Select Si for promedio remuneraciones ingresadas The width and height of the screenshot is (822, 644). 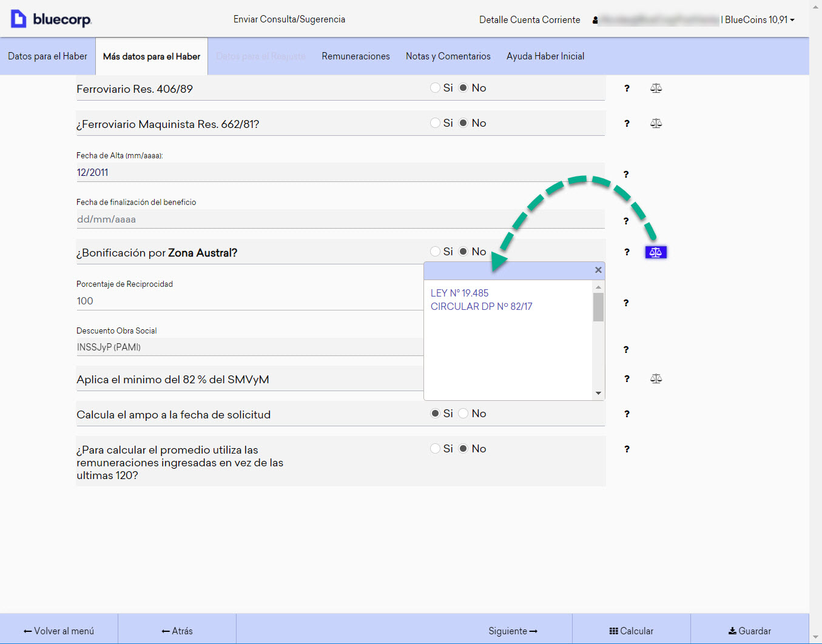(x=435, y=449)
